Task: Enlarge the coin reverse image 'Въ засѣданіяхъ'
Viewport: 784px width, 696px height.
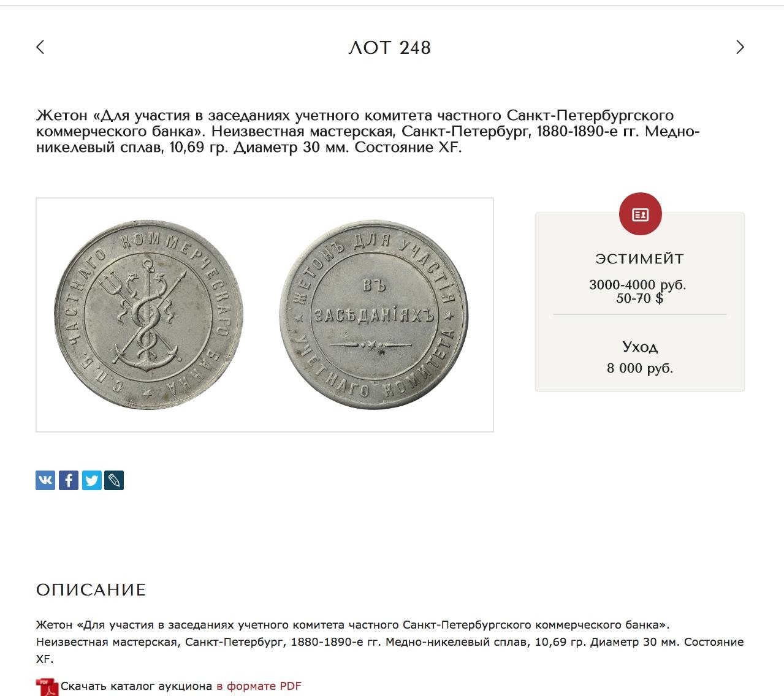Action: [x=373, y=315]
